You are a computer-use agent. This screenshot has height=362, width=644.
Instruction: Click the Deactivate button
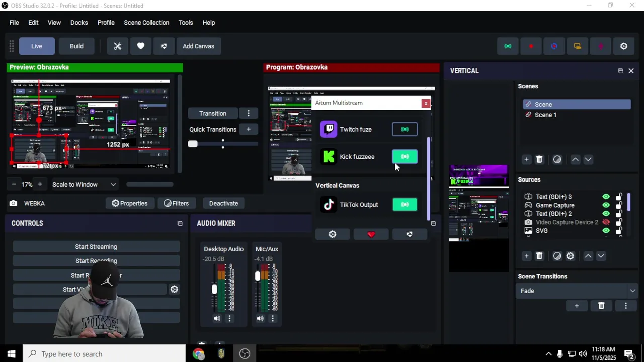pos(223,203)
